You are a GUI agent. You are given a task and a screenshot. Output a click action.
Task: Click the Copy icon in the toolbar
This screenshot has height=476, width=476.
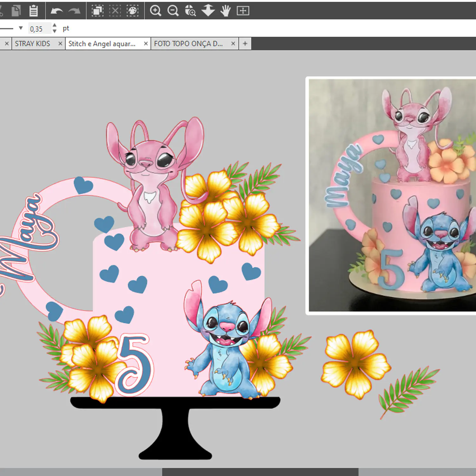[16, 11]
